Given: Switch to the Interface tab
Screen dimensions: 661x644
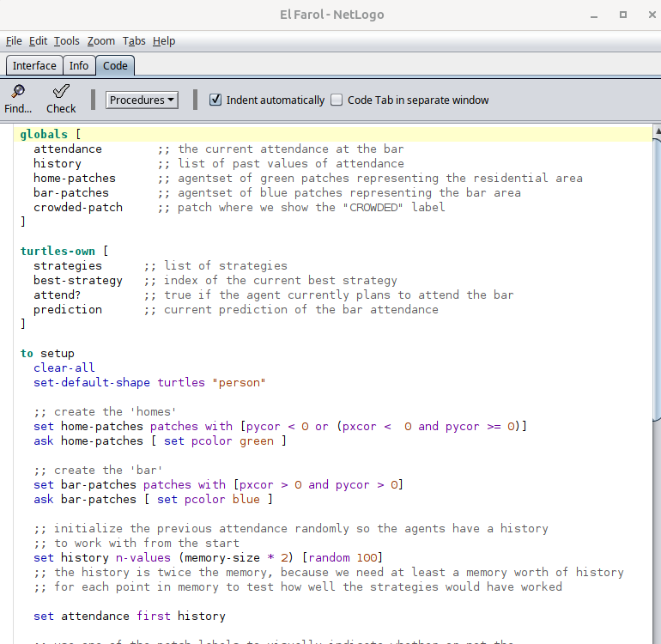Looking at the screenshot, I should tap(34, 65).
